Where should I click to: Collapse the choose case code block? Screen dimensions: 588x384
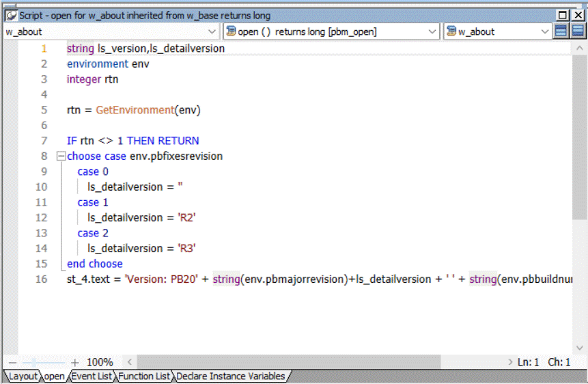(61, 156)
